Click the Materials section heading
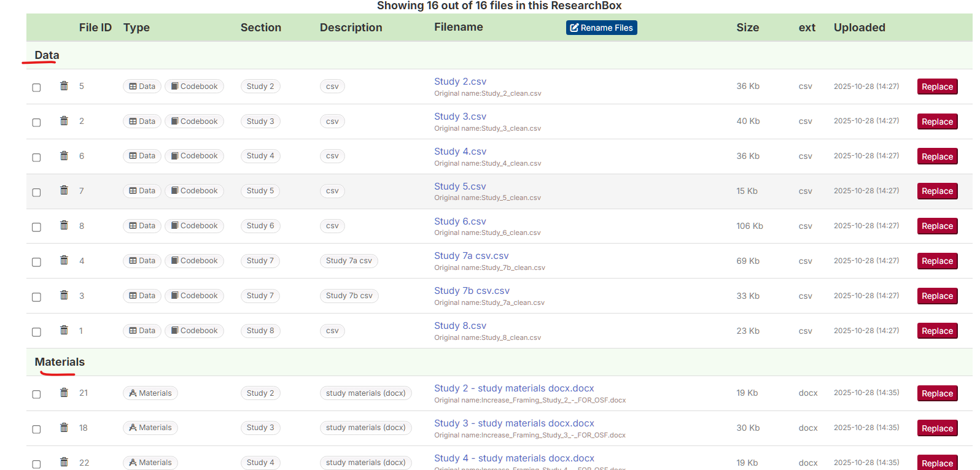Viewport: 980px width, 470px height. 60,362
